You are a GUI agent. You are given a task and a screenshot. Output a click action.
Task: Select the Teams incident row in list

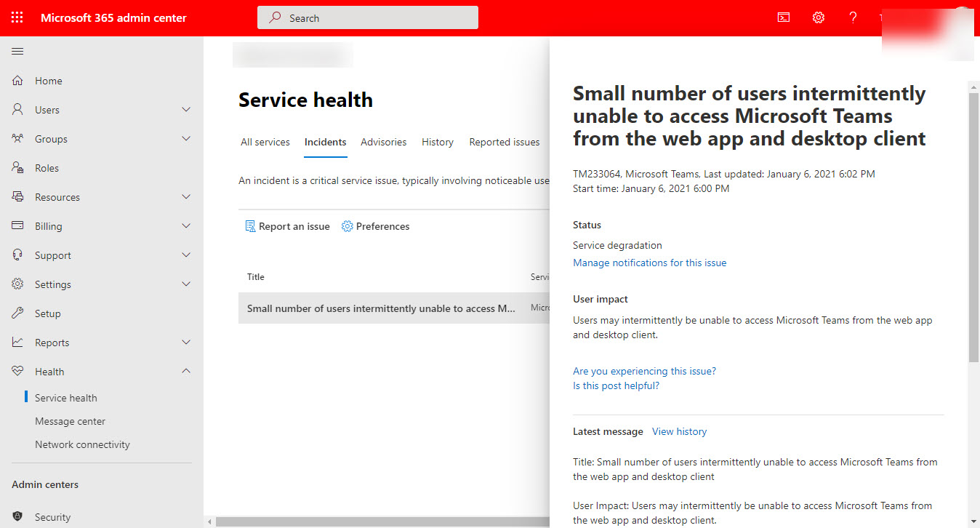(394, 308)
